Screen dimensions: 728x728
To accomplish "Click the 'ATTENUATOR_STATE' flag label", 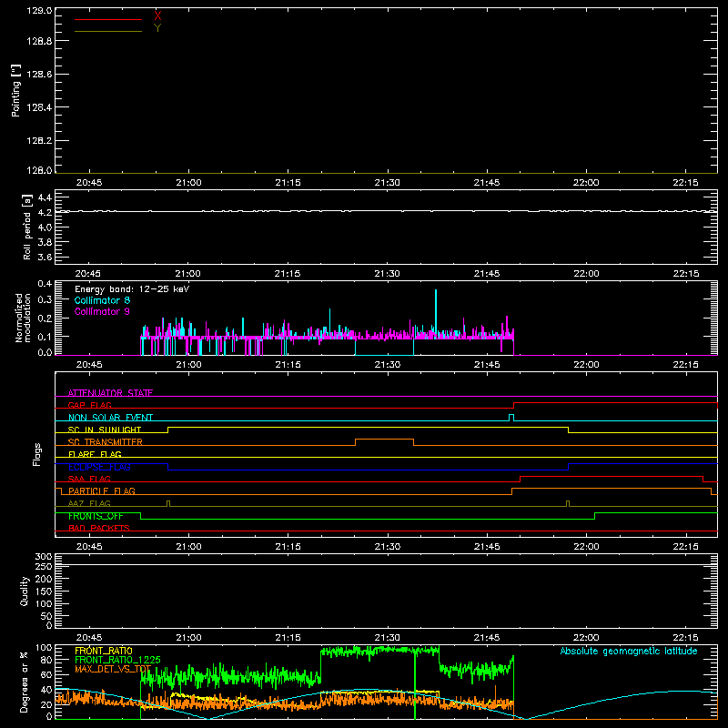I will point(110,393).
